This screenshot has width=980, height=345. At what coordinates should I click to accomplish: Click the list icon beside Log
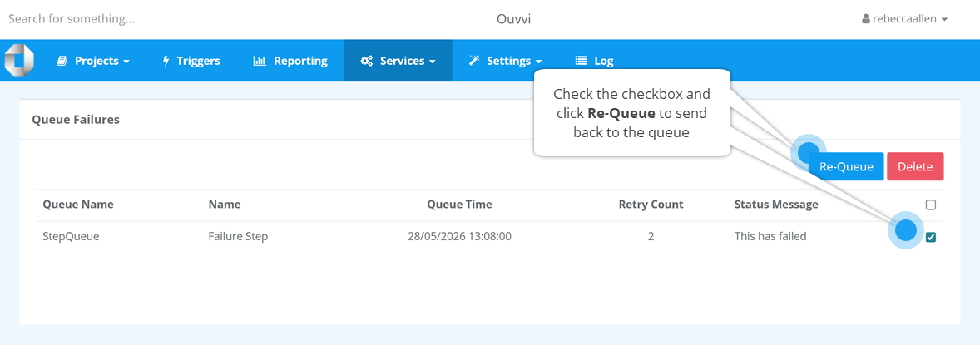pyautogui.click(x=582, y=61)
